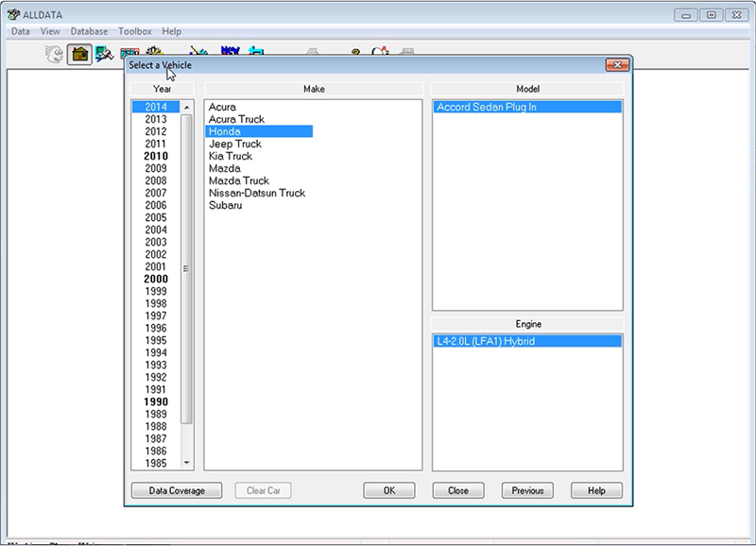Click the blue 'New' toolbar icon

tap(231, 51)
